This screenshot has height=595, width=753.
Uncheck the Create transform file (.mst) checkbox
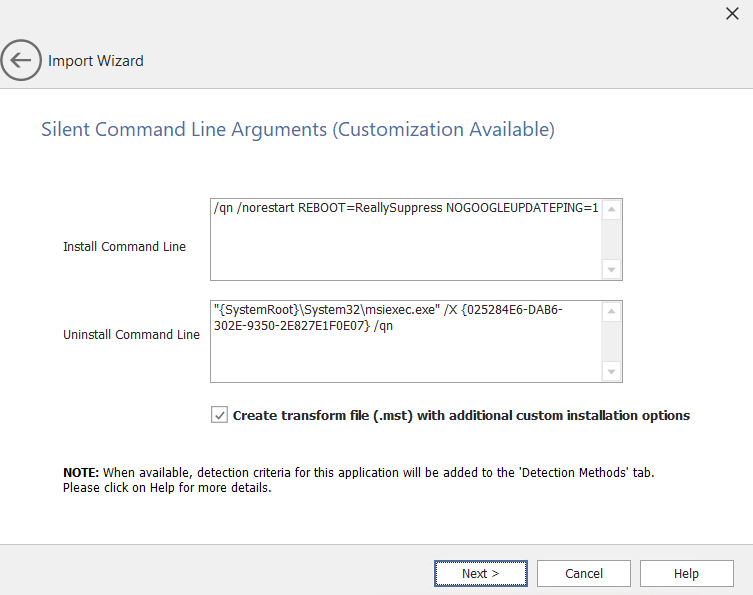(220, 415)
